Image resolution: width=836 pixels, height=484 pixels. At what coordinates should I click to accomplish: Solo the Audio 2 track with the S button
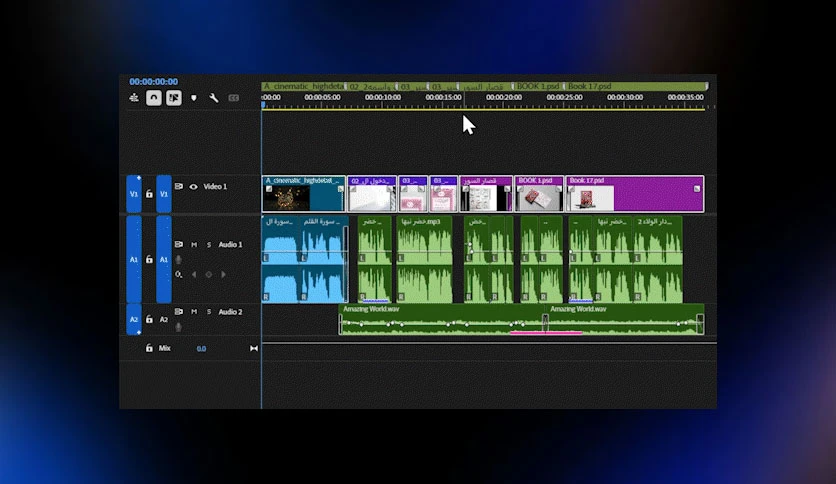pyautogui.click(x=208, y=312)
